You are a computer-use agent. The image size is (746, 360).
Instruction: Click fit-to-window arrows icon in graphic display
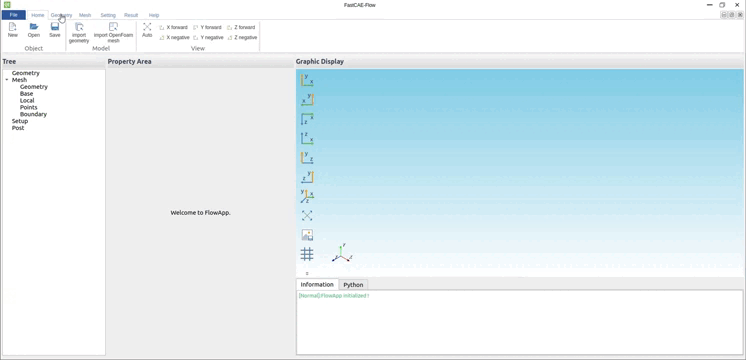pyautogui.click(x=307, y=215)
